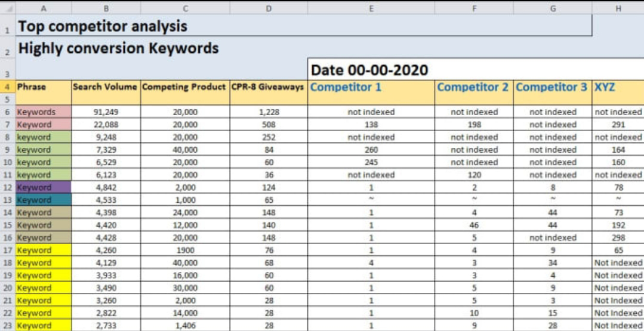The height and width of the screenshot is (331, 644).
Task: Click the search volume cell showing 91,249
Action: (x=106, y=112)
